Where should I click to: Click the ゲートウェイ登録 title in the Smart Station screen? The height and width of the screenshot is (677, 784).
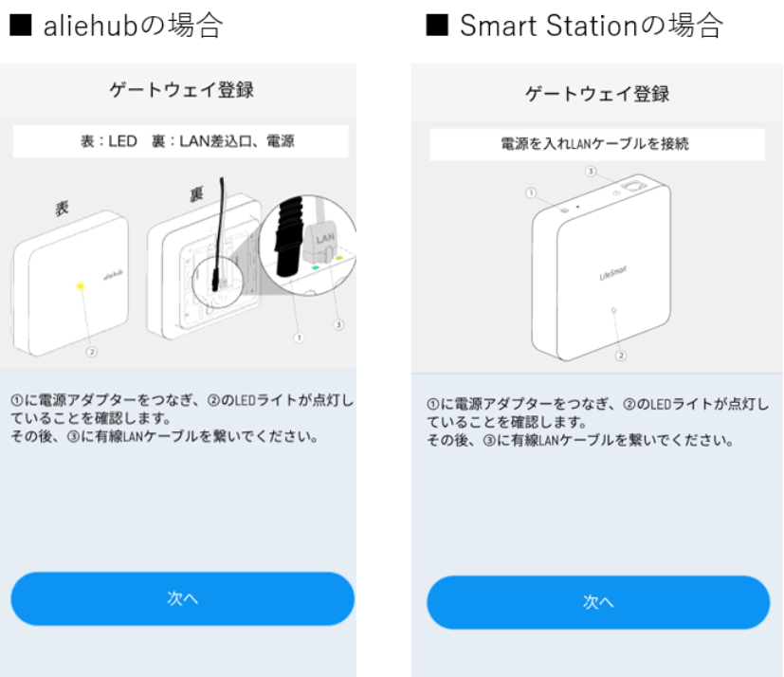click(x=597, y=93)
